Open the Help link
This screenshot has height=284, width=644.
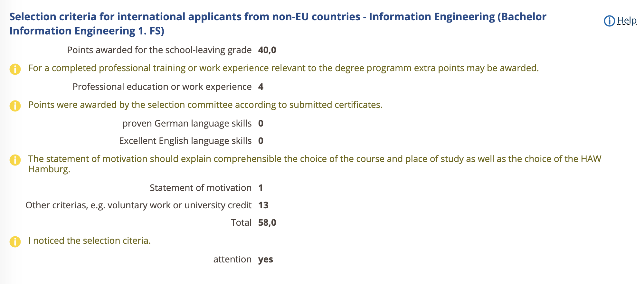[627, 21]
